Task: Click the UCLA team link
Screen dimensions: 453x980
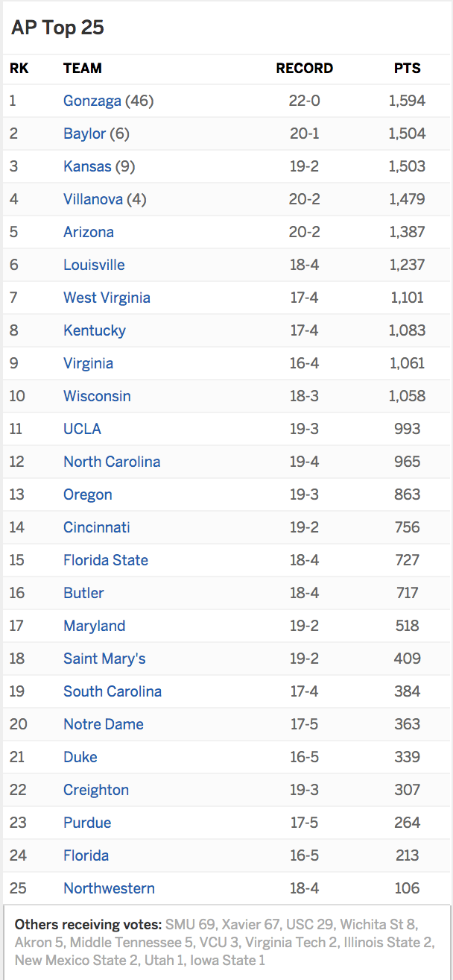Action: coord(82,429)
